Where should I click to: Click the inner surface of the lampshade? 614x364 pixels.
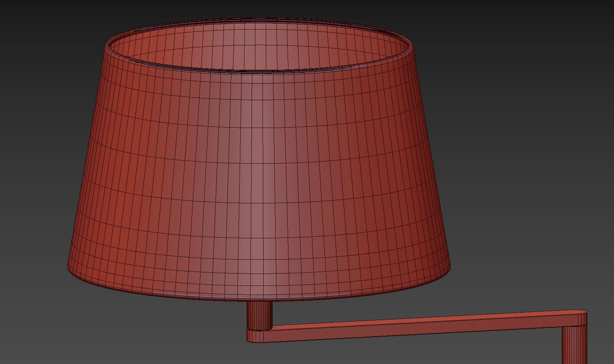pos(259,45)
